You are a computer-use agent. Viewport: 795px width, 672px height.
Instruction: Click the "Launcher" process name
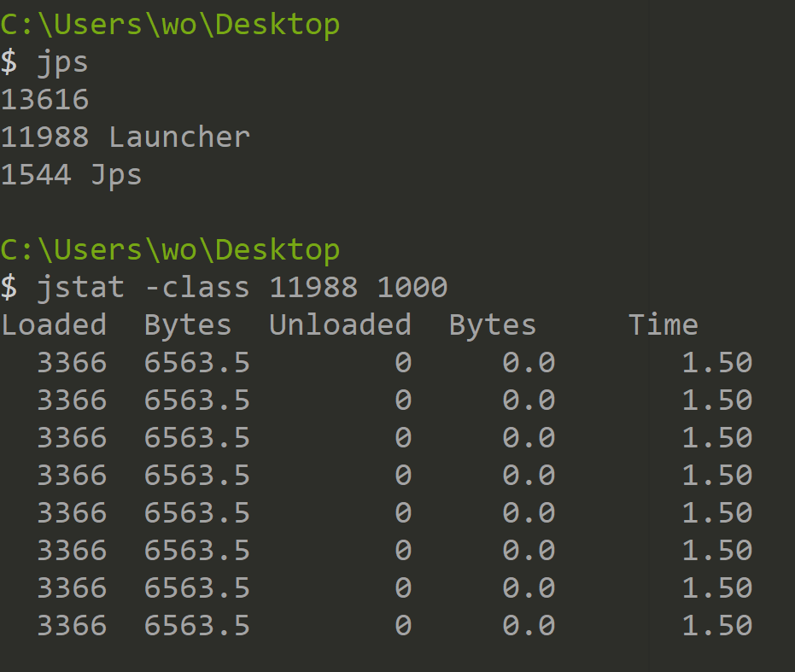[x=179, y=137]
